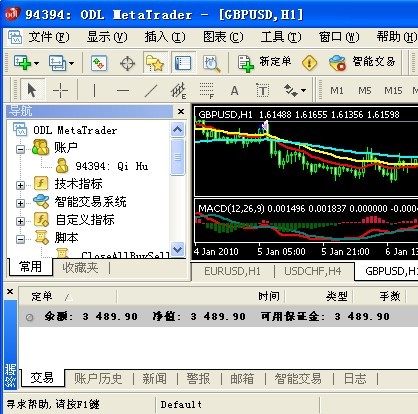Expand the 智能交易系统 tree node

pyautogui.click(x=20, y=203)
